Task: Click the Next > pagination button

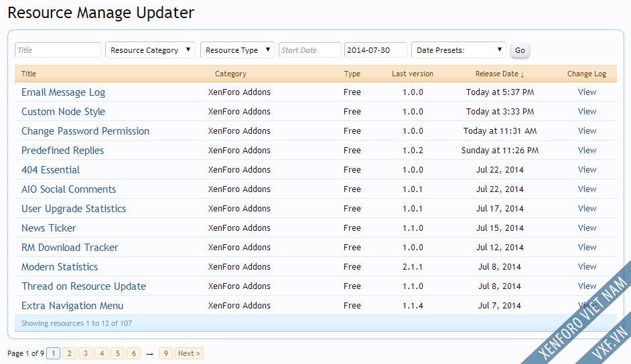Action: [x=189, y=353]
